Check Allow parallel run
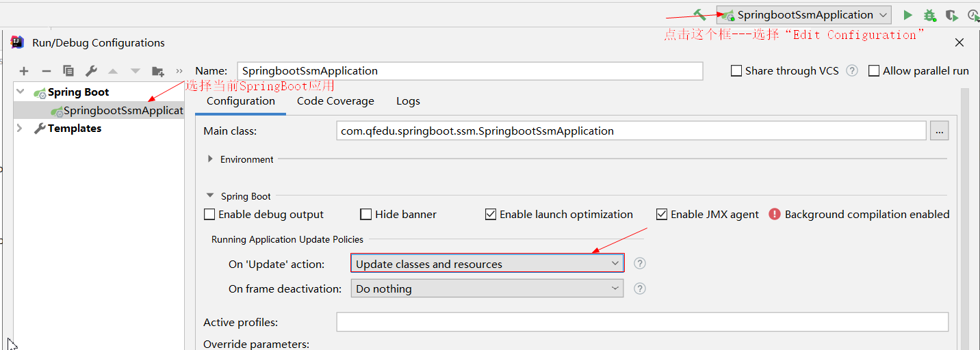This screenshot has width=980, height=350. (x=874, y=71)
